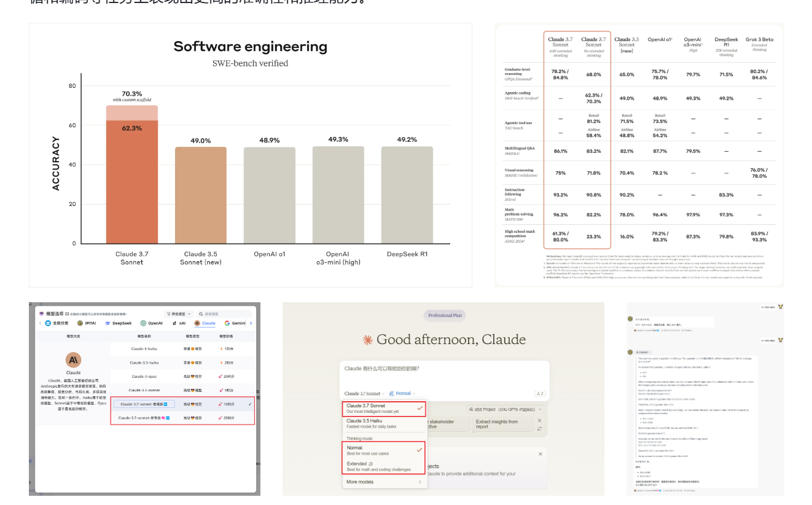
Task: Click the OpenAI logo icon in tabs
Action: [143, 323]
